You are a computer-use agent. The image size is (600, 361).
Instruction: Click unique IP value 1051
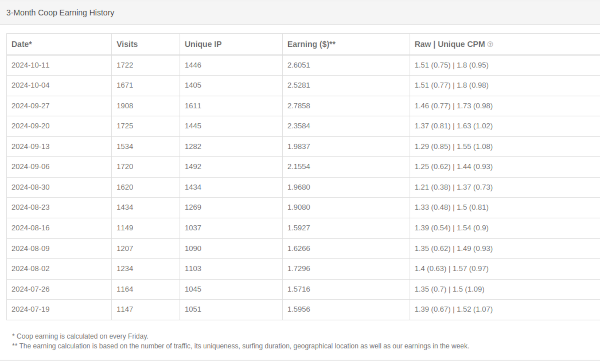tap(193, 309)
